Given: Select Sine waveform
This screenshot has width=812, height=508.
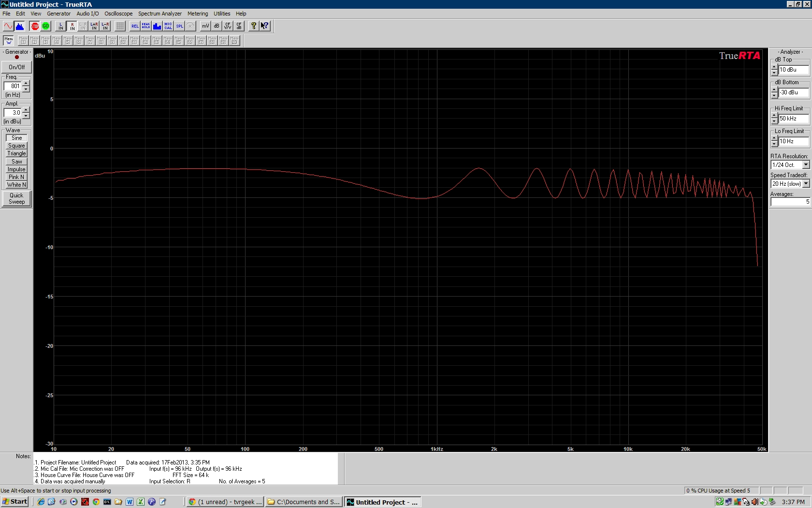Looking at the screenshot, I should click(16, 138).
